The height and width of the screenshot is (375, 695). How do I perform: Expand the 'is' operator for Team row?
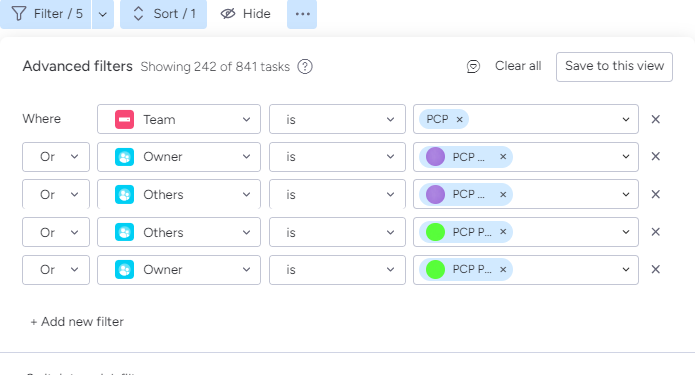337,119
